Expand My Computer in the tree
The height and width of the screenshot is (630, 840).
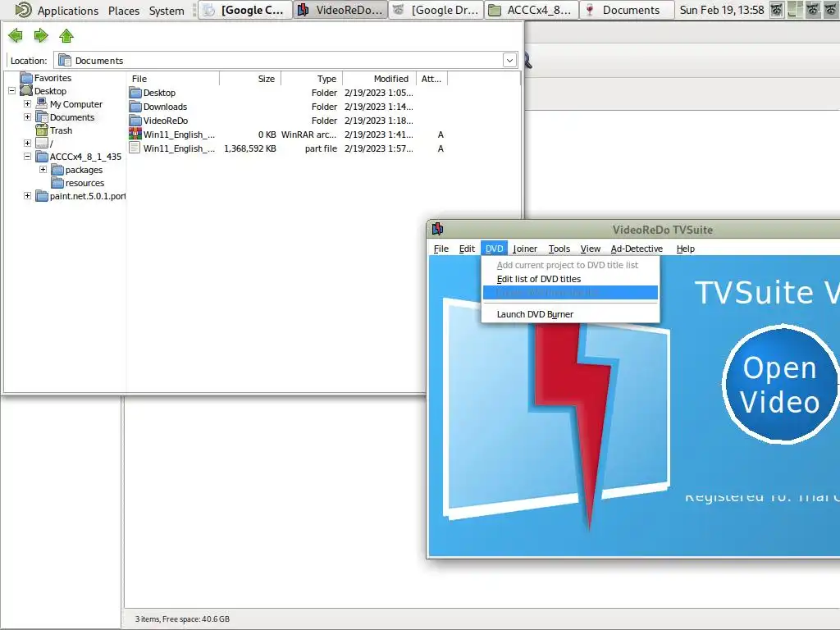27,104
